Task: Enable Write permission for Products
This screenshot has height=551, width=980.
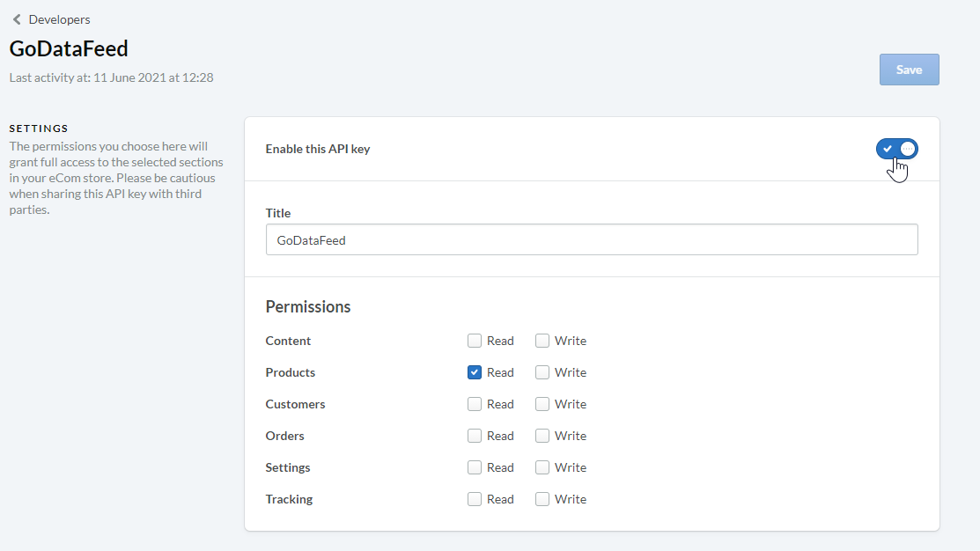Action: click(542, 372)
